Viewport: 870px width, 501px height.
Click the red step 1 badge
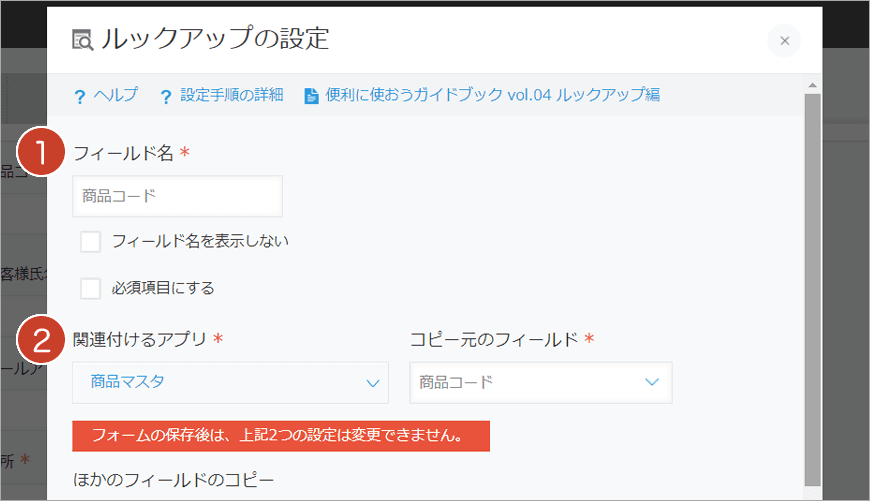pyautogui.click(x=42, y=154)
